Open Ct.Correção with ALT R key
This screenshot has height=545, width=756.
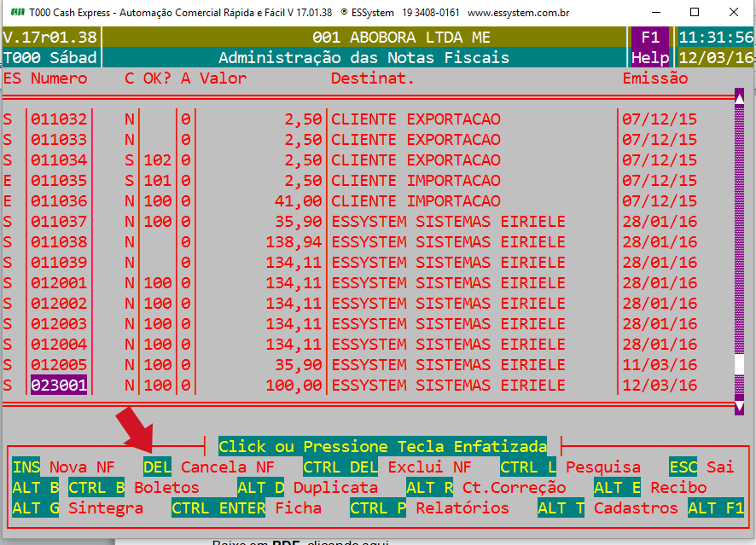(430, 488)
